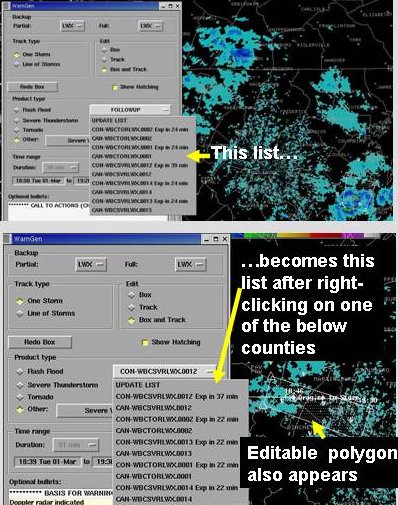Choose CAN-WBCTORLWX.0002 in lower list
The height and width of the screenshot is (505, 398).
click(154, 431)
